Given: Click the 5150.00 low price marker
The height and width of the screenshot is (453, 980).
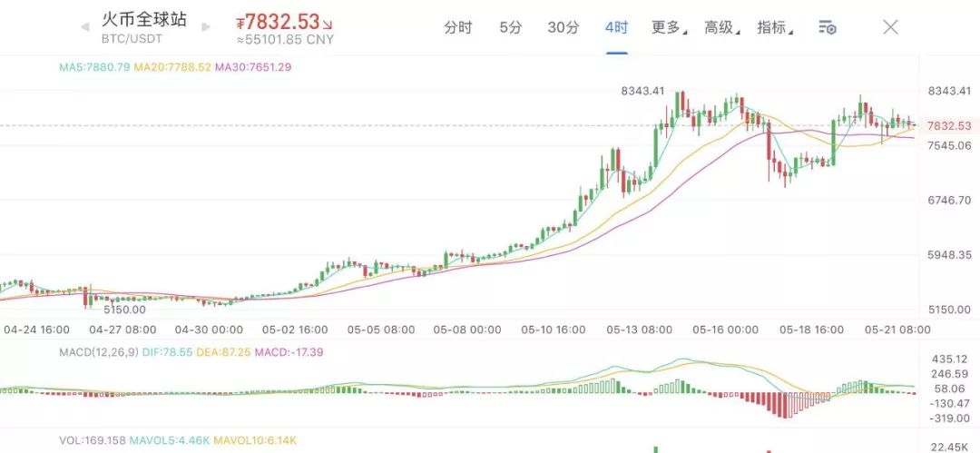Looking at the screenshot, I should (x=124, y=310).
